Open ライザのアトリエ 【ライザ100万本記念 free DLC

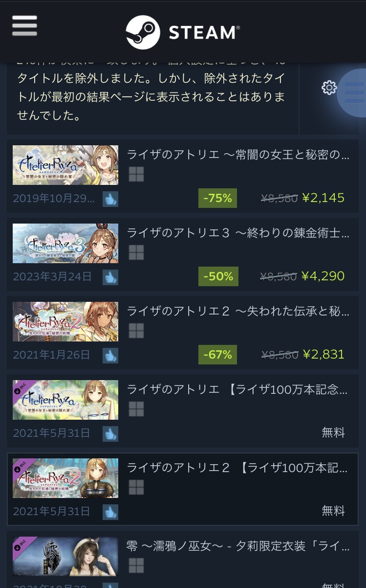tap(183, 411)
